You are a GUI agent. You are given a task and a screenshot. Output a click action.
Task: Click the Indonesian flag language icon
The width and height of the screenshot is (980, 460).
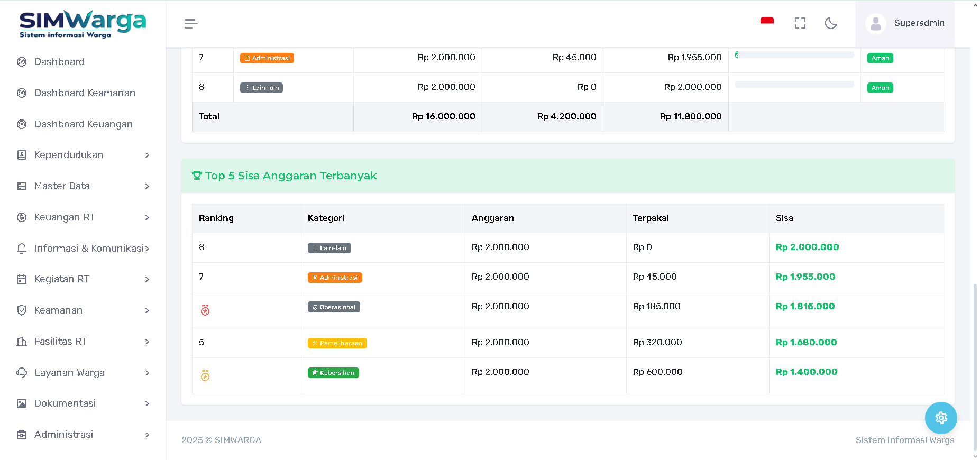(x=767, y=22)
